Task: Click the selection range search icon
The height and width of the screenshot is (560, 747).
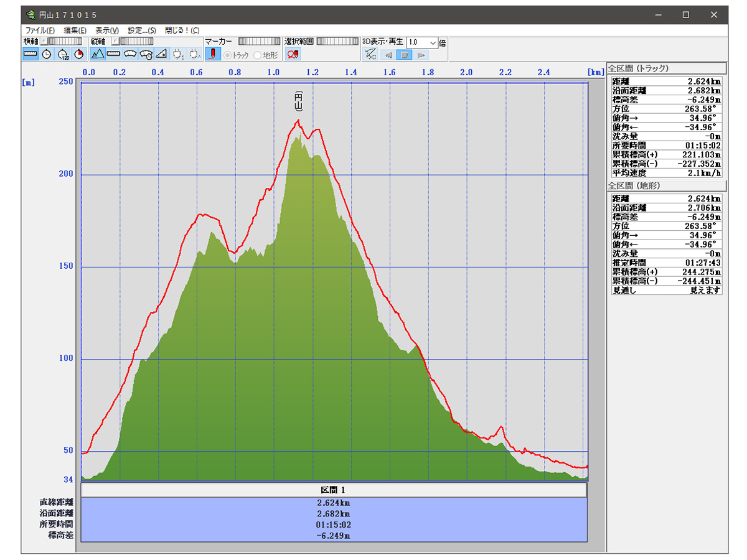Action: click(x=293, y=54)
